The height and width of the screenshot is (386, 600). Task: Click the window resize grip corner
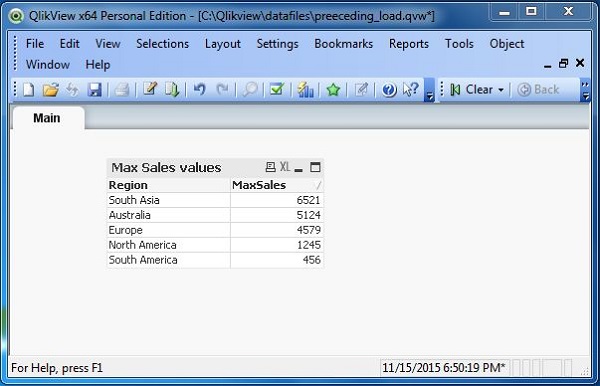[x=585, y=371]
